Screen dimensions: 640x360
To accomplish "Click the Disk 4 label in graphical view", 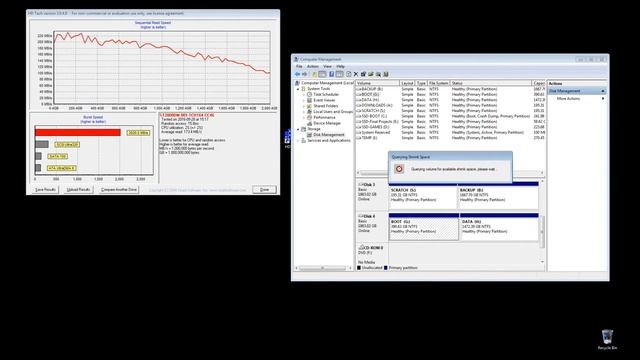I will 372,227.
